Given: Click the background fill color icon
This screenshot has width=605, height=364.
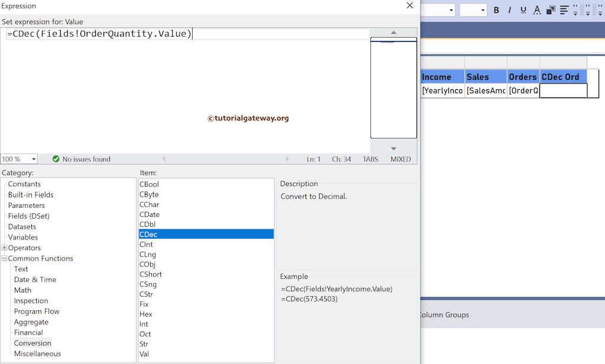Looking at the screenshot, I should 550,10.
